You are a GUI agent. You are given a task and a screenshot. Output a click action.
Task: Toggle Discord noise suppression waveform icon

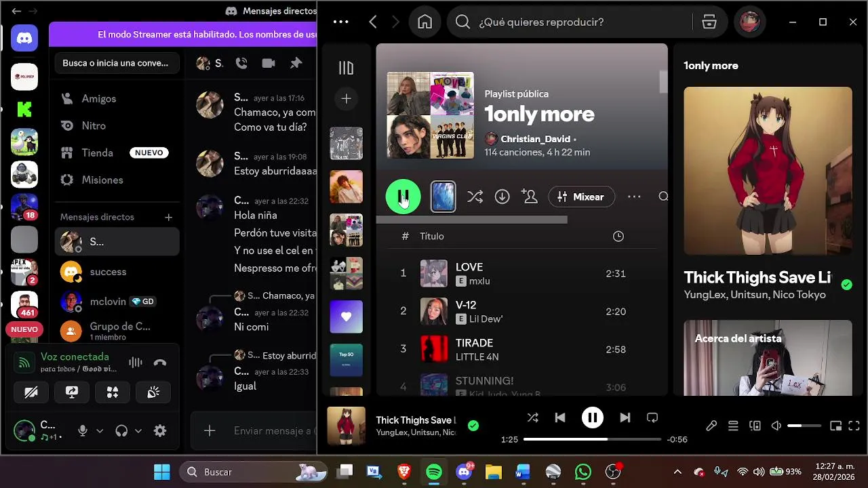coord(136,363)
